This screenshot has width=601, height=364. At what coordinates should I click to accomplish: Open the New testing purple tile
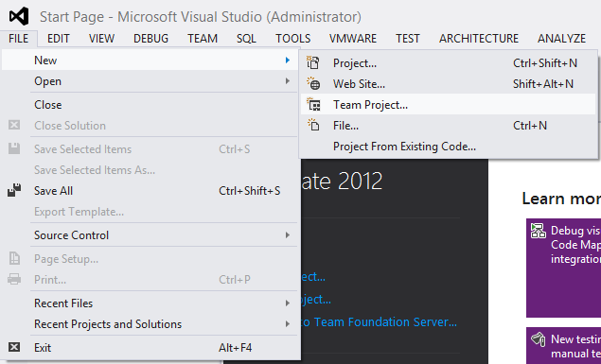[563, 346]
